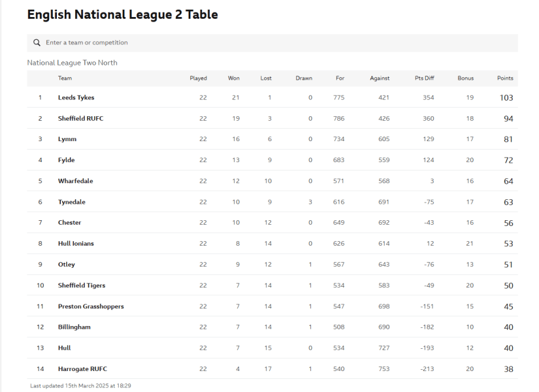Open the Sheffield RUFC team link

[80, 118]
